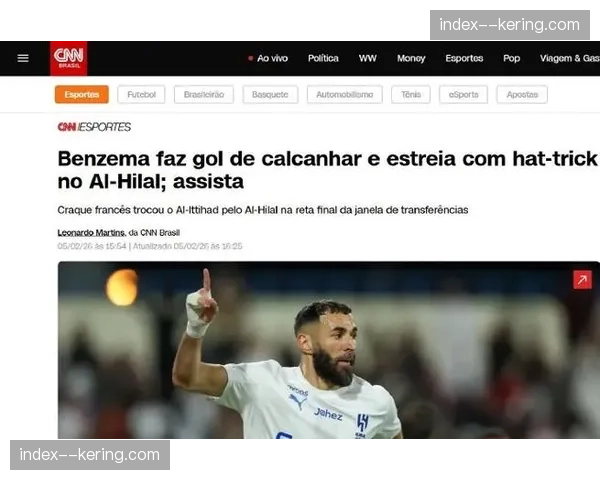Select the Futebol category chip
The image size is (600, 480).
click(141, 95)
